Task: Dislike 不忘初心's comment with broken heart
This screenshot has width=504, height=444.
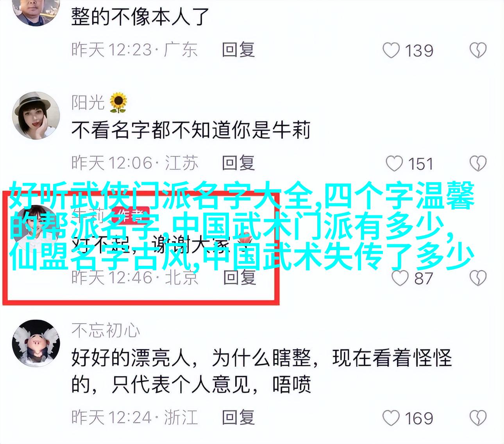Action: coord(478,418)
